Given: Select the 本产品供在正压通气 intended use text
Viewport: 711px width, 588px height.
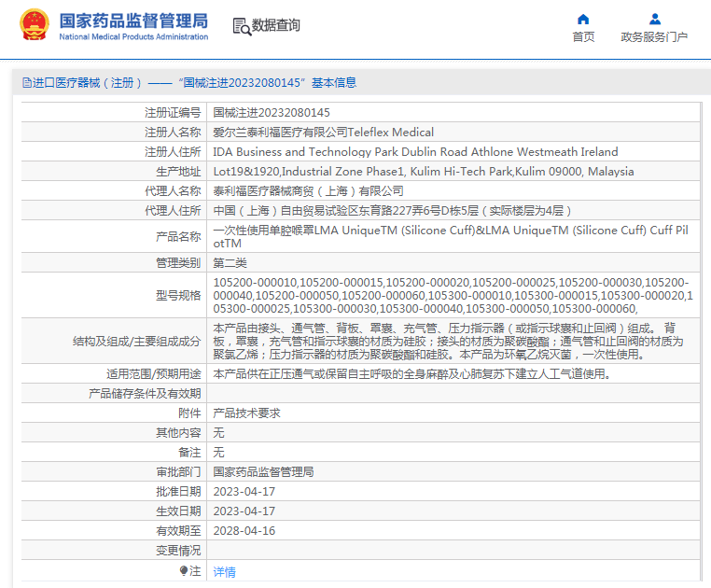Looking at the screenshot, I should [412, 374].
